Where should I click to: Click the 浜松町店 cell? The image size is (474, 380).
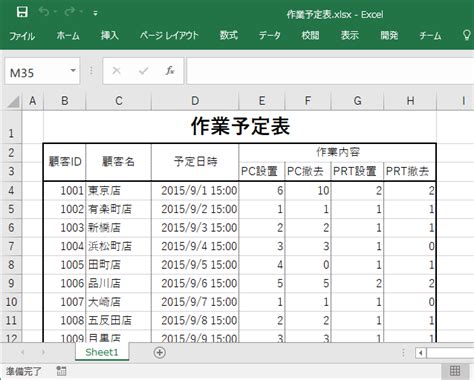point(119,246)
